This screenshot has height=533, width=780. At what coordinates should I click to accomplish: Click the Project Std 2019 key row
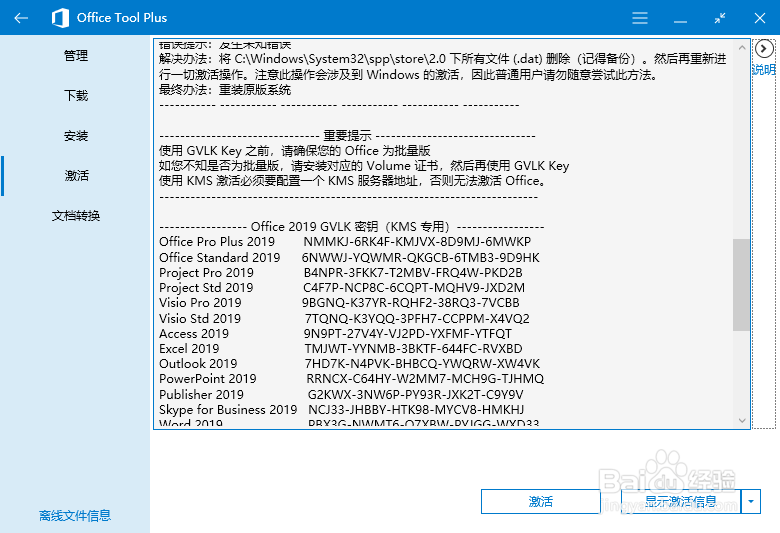341,288
